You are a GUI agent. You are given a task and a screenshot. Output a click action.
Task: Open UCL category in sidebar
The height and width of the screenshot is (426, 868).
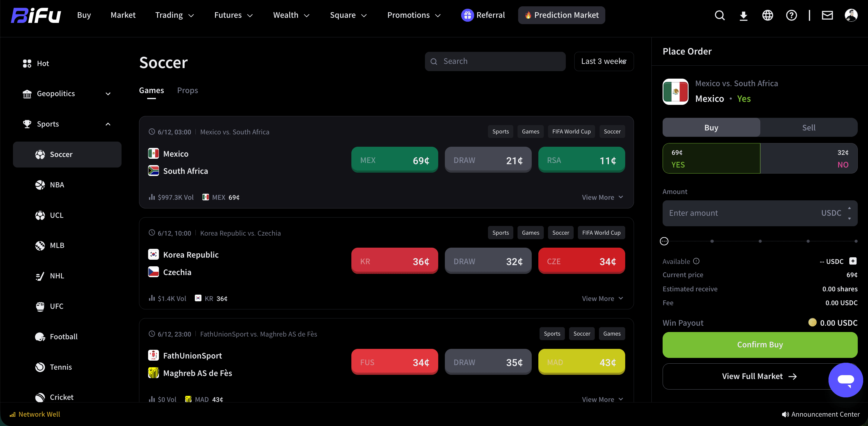67,215
